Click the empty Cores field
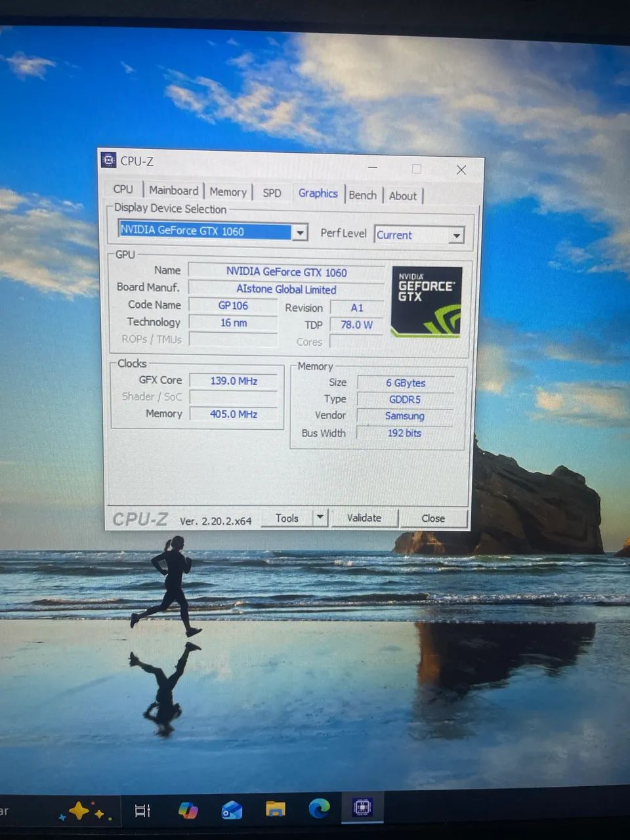 pyautogui.click(x=356, y=342)
